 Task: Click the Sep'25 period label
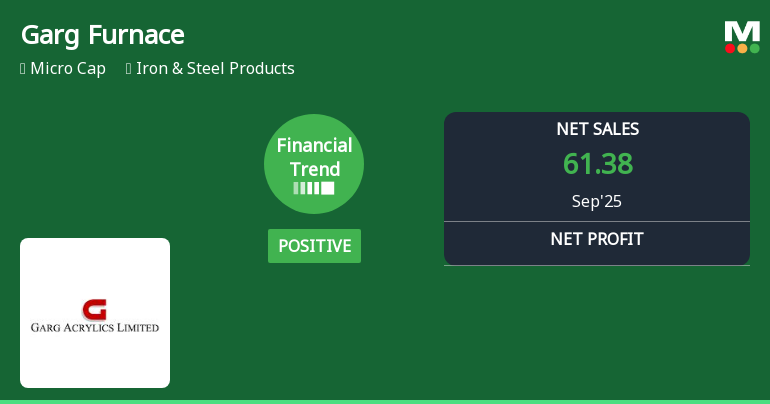(597, 201)
